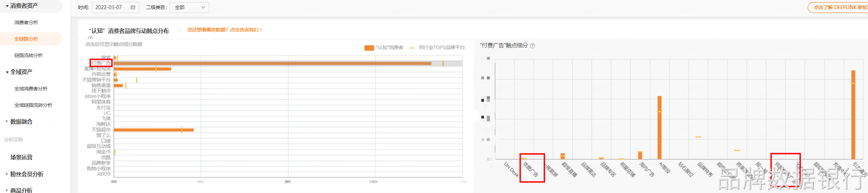The image size is (868, 193).
Task: Open 全域链路流转分析 in the sidebar
Action: (x=33, y=105)
